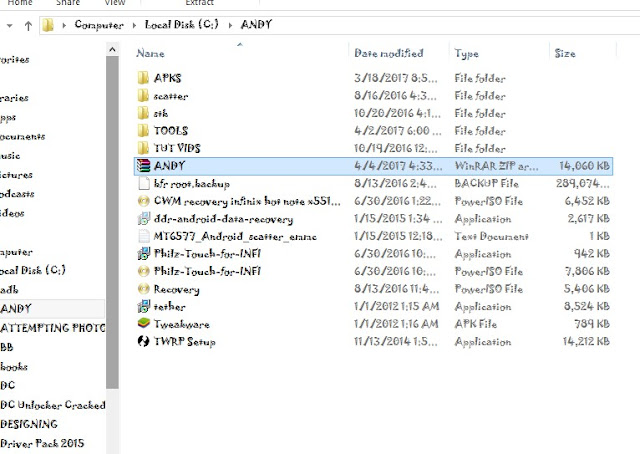The image size is (640, 454).
Task: Open the Home ribbon tab
Action: [20, 2]
